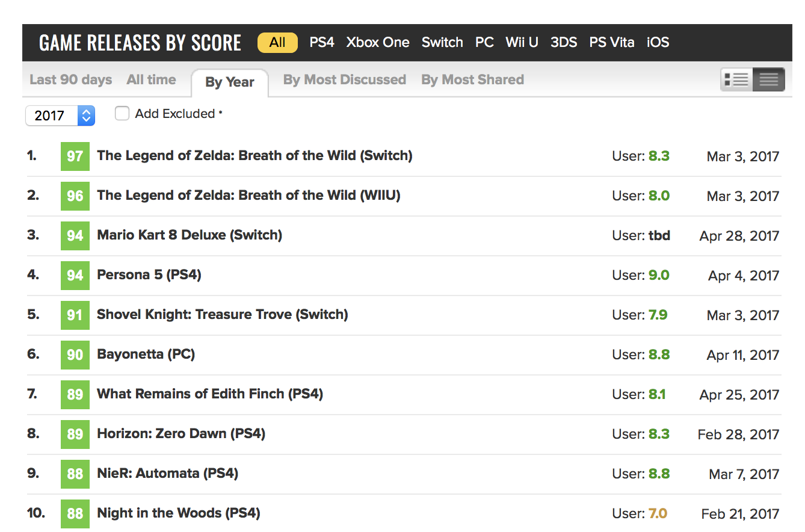
Task: Filter releases by PC
Action: click(484, 42)
